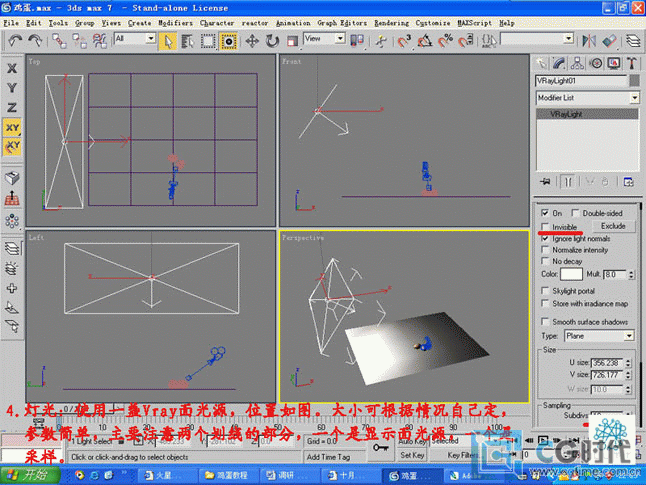Screen dimensions: 646x485
Task: Click the Align tool icon
Action: [x=609, y=41]
